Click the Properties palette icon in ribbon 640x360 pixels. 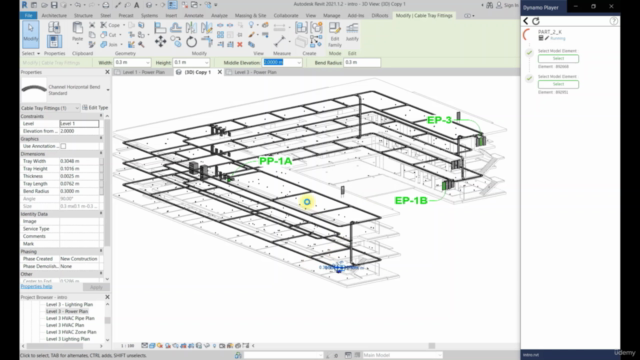click(x=54, y=41)
